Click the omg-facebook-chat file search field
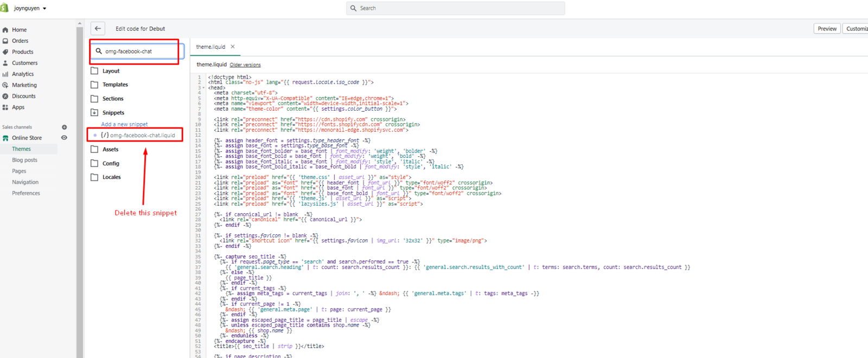868x358 pixels. tap(138, 52)
